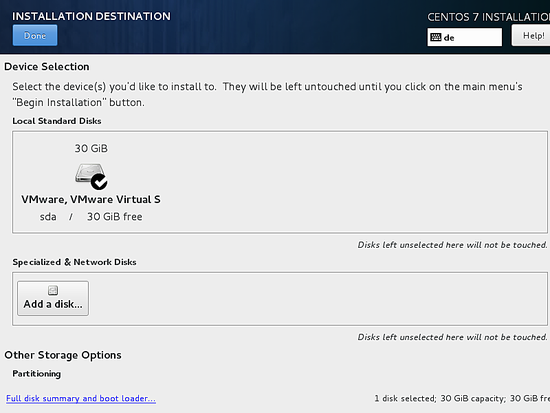Image resolution: width=550 pixels, height=413 pixels.
Task: Click the Specialized & Network Disks label
Action: tap(74, 262)
